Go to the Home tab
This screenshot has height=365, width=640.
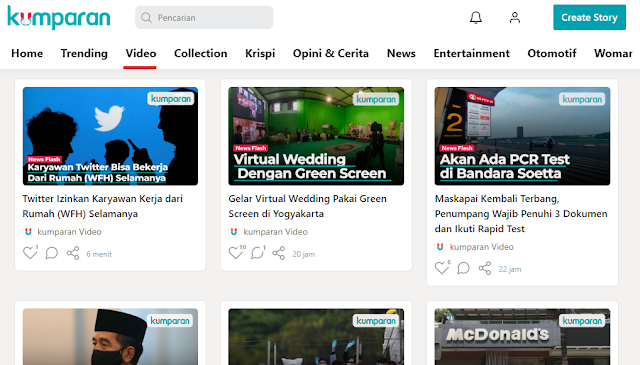pyautogui.click(x=27, y=53)
